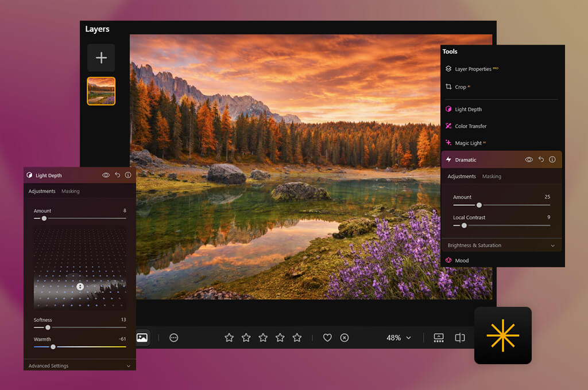Expand Brightness & Saturation section

(x=501, y=245)
